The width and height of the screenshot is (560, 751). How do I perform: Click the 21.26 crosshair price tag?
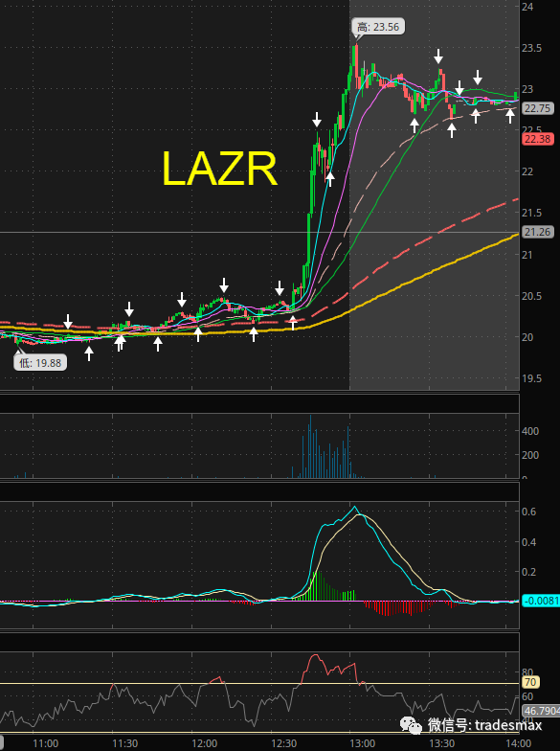coord(538,232)
